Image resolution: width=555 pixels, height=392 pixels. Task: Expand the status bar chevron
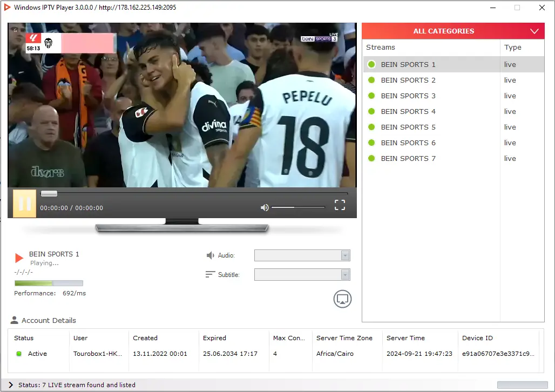click(11, 384)
